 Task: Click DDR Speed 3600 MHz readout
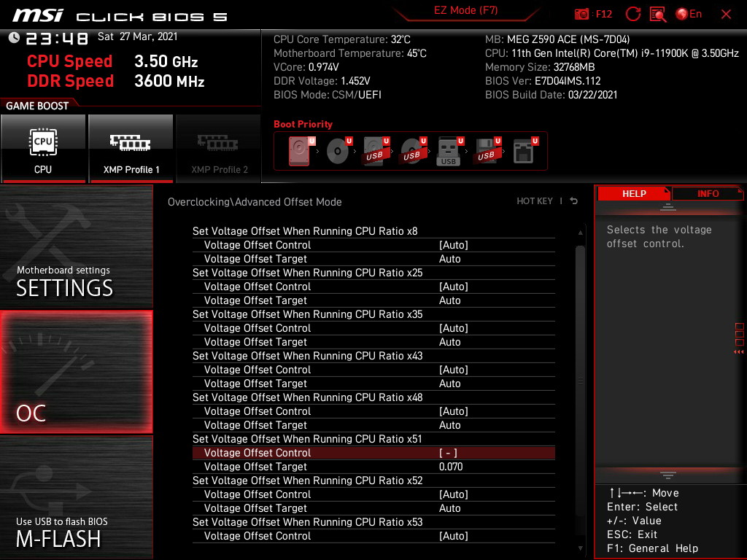pos(116,81)
